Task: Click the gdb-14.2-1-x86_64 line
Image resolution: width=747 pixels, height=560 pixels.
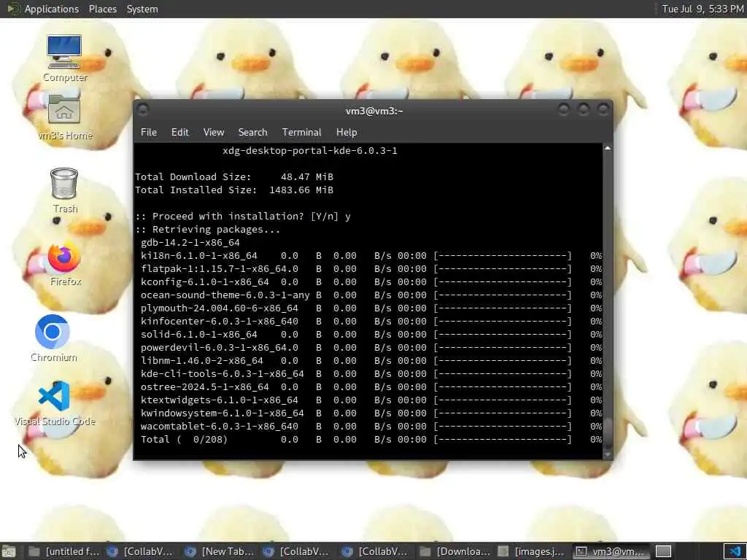Action: pos(190,242)
